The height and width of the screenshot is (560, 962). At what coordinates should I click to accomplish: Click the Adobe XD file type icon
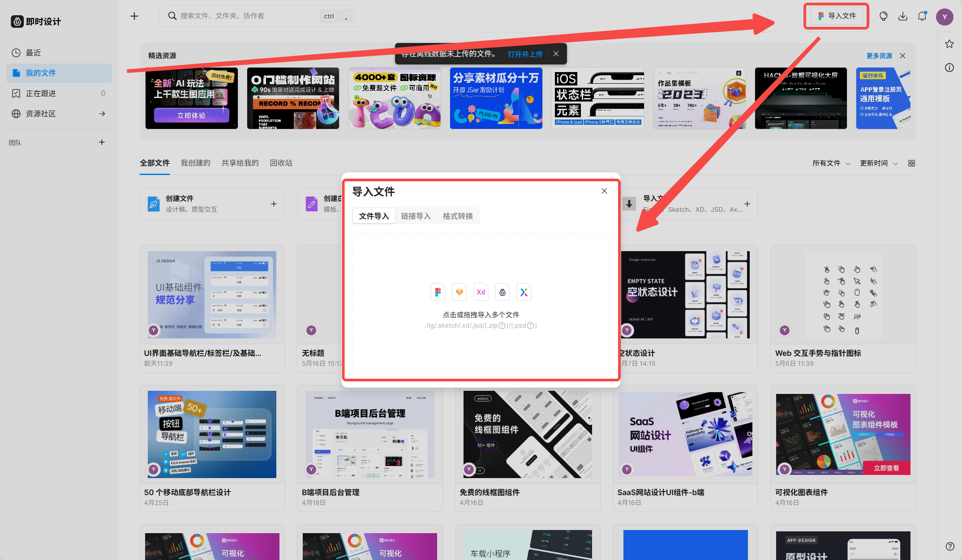(481, 292)
